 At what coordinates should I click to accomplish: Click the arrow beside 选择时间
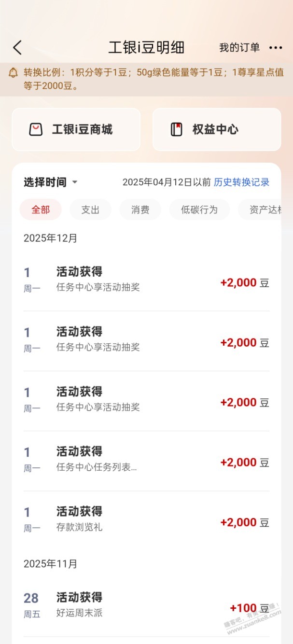click(x=75, y=182)
